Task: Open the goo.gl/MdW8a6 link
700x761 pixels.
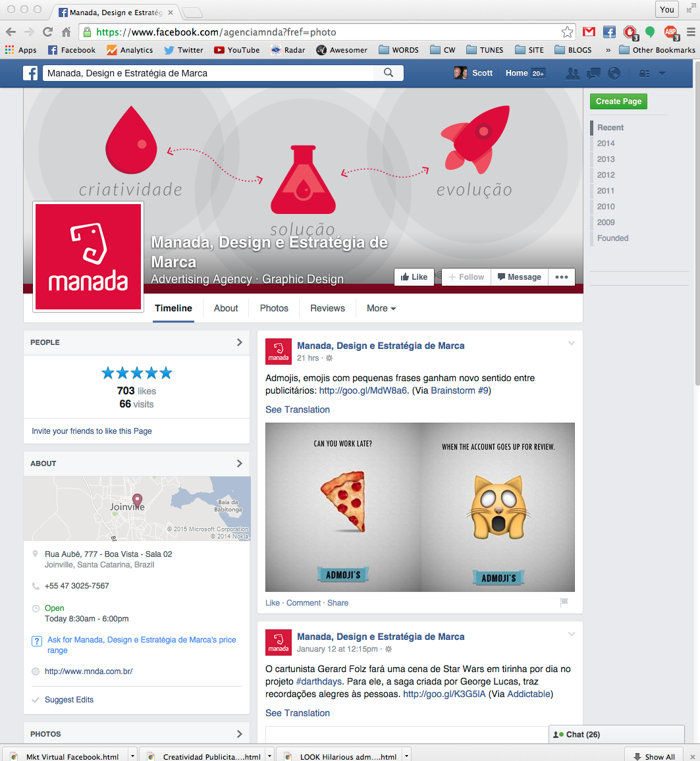Action: click(x=363, y=390)
